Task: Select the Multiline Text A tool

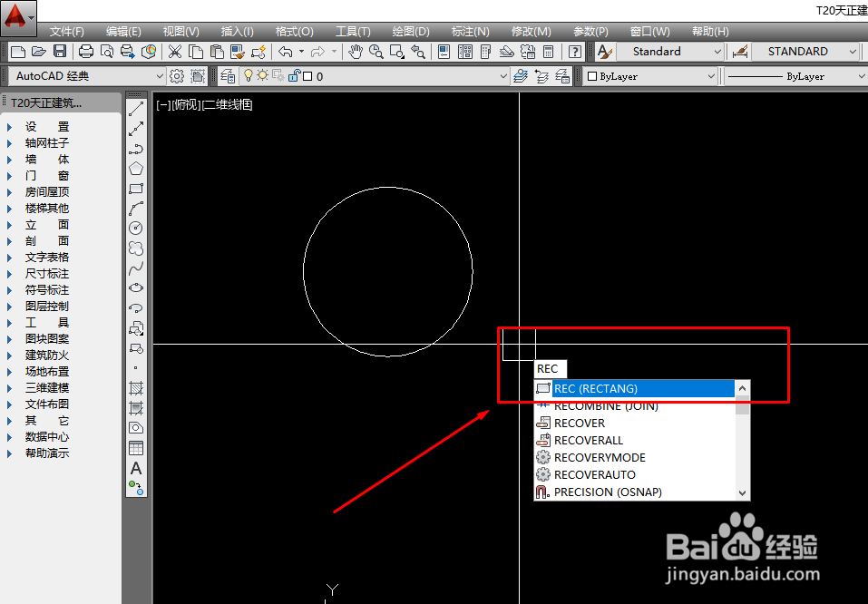Action: pos(136,468)
